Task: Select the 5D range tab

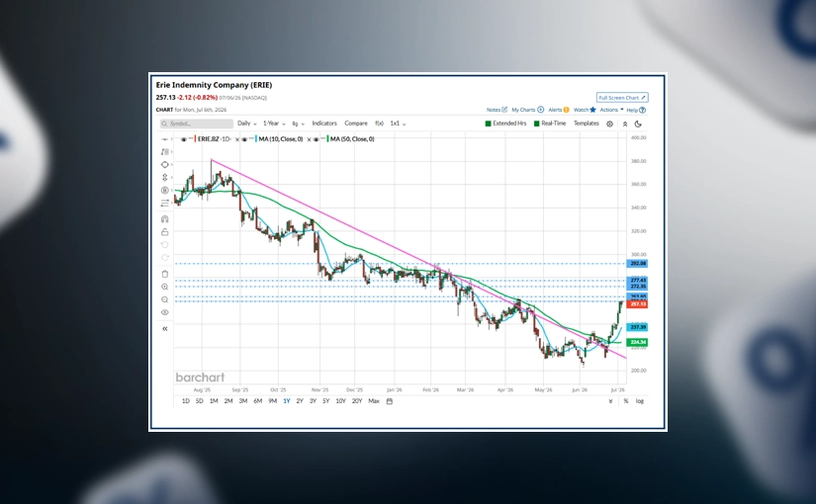Action: tap(200, 401)
